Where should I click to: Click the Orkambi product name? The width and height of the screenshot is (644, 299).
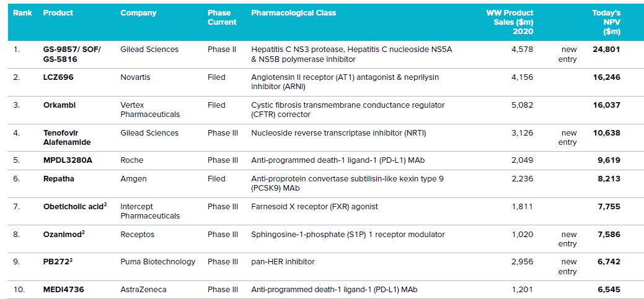(60, 105)
